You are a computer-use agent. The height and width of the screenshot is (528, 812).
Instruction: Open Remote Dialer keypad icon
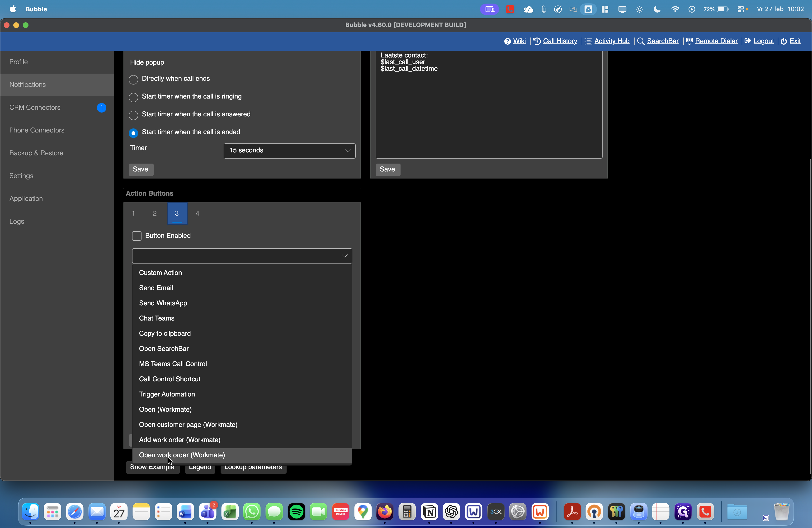689,41
